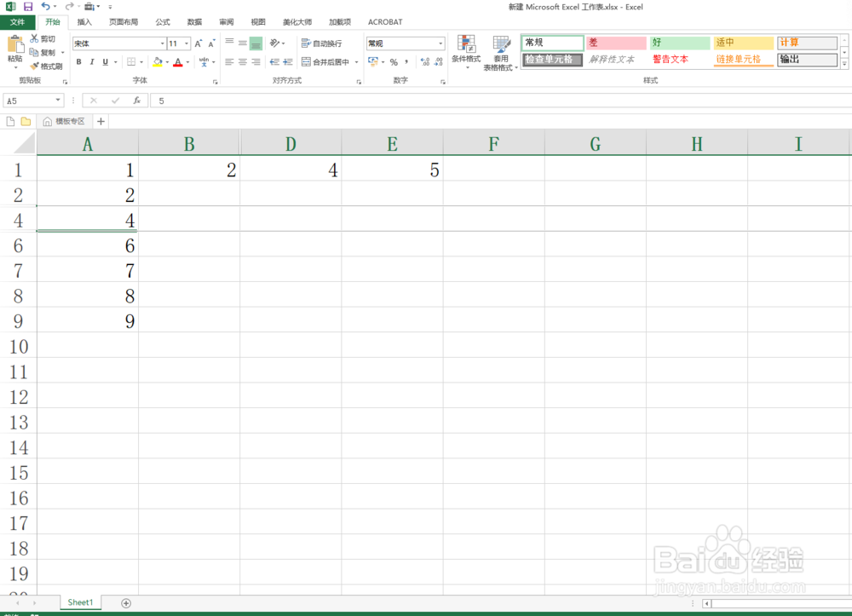
Task: Click the insert function fx icon
Action: click(137, 101)
